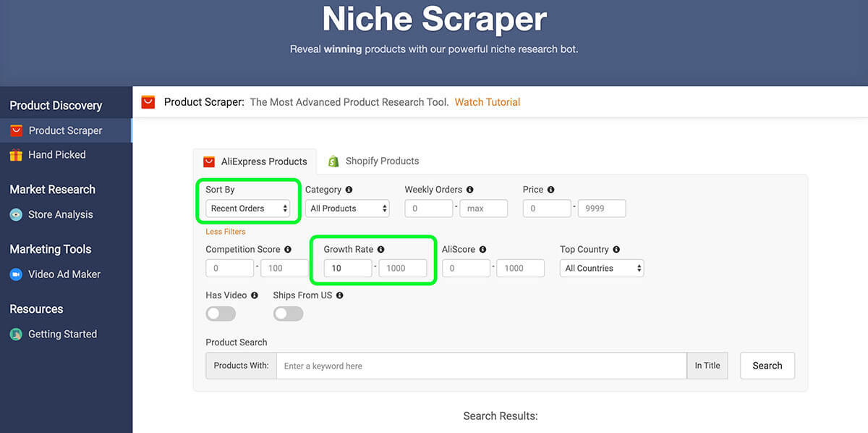Screen dimensions: 868x433
Task: Open the Category All Products dropdown
Action: pyautogui.click(x=347, y=209)
